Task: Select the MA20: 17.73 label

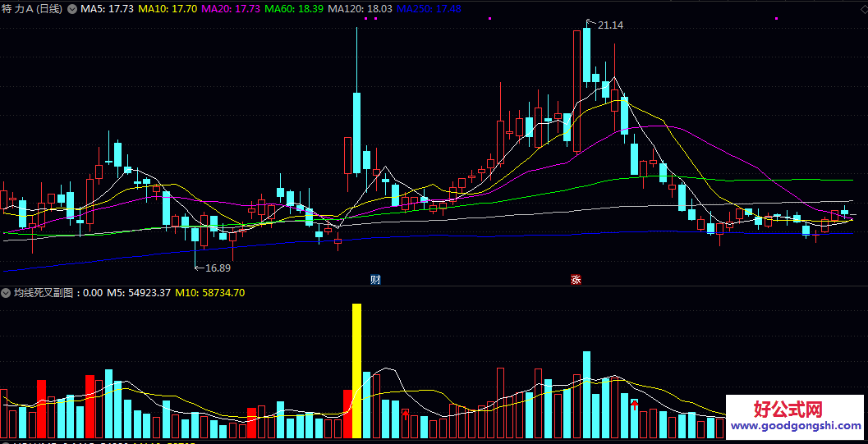Action: pos(231,9)
